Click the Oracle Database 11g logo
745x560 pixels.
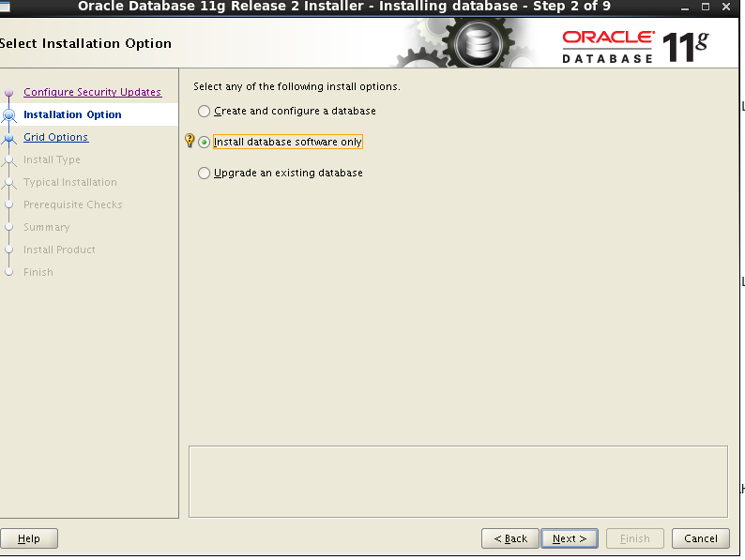(x=635, y=47)
